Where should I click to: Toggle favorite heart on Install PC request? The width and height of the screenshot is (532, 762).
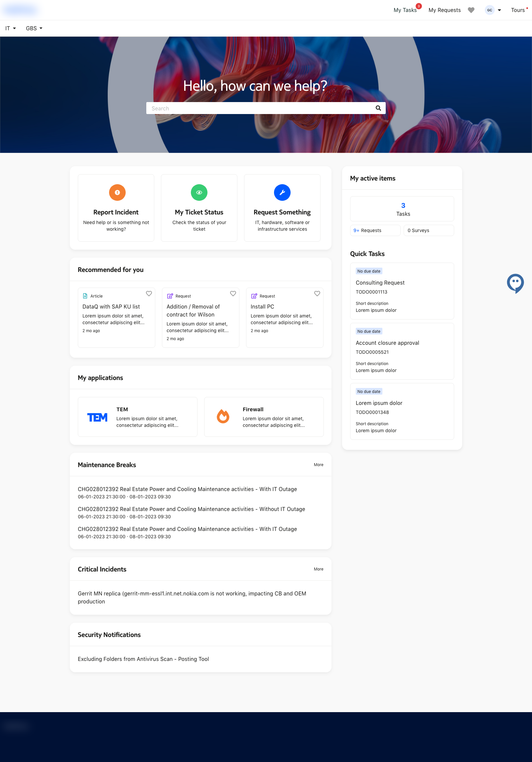point(317,294)
